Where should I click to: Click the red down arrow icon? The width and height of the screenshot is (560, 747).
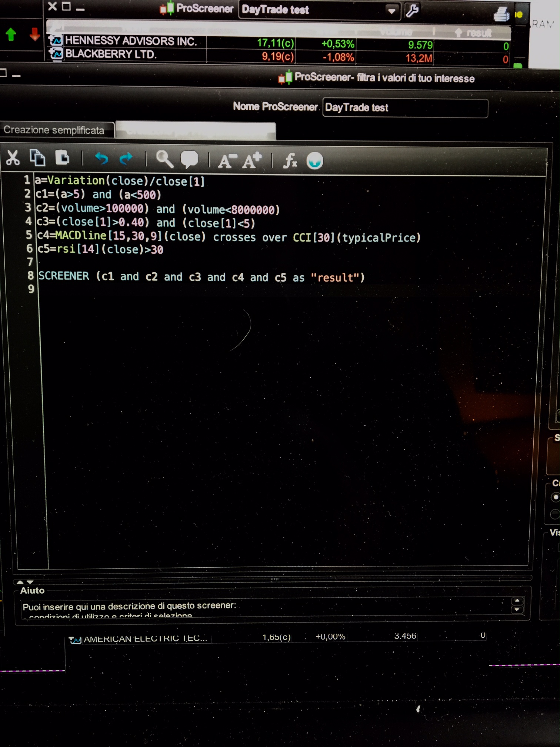(35, 34)
